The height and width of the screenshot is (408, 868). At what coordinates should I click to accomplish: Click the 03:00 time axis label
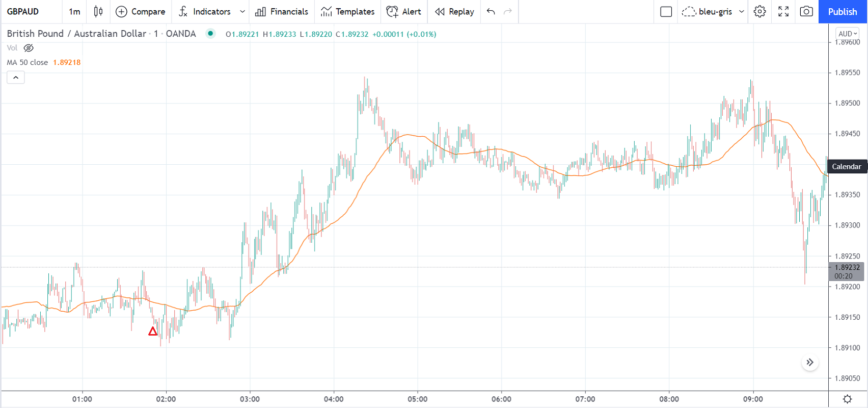coord(250,399)
